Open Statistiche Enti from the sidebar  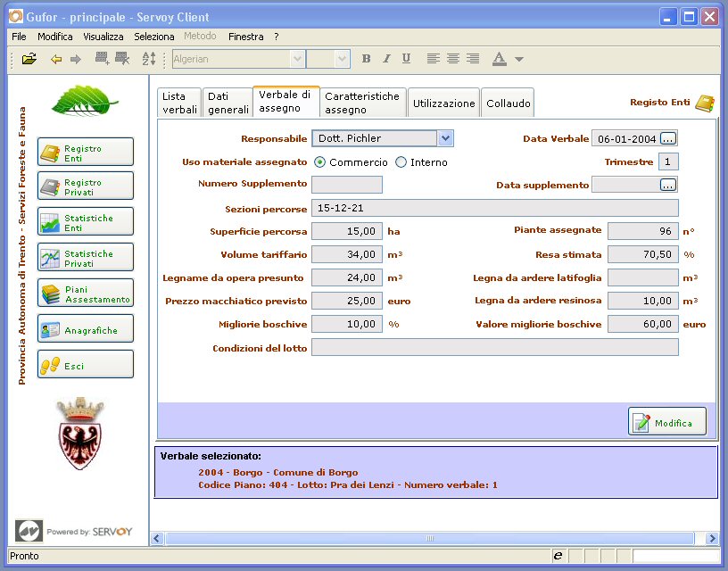(x=86, y=221)
